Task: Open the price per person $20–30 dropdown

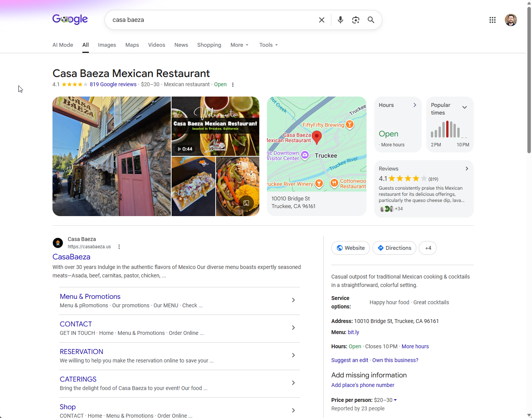Action: coord(385,400)
